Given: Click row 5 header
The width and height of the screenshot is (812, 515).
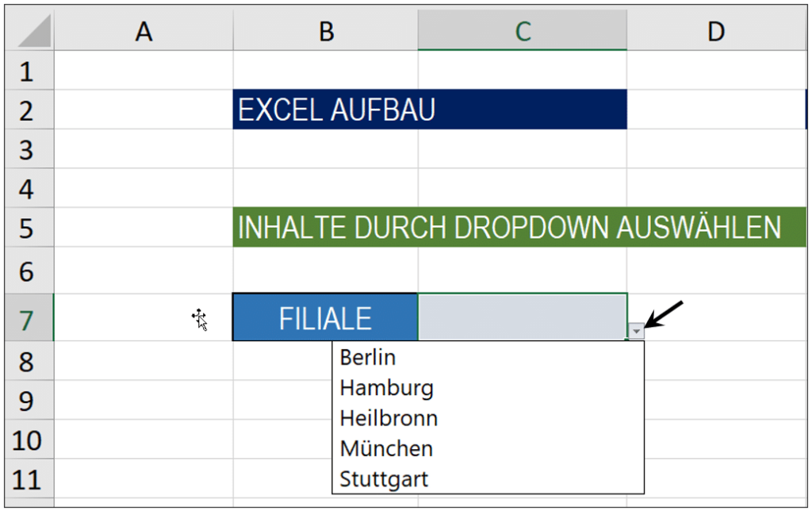Looking at the screenshot, I should (x=29, y=228).
